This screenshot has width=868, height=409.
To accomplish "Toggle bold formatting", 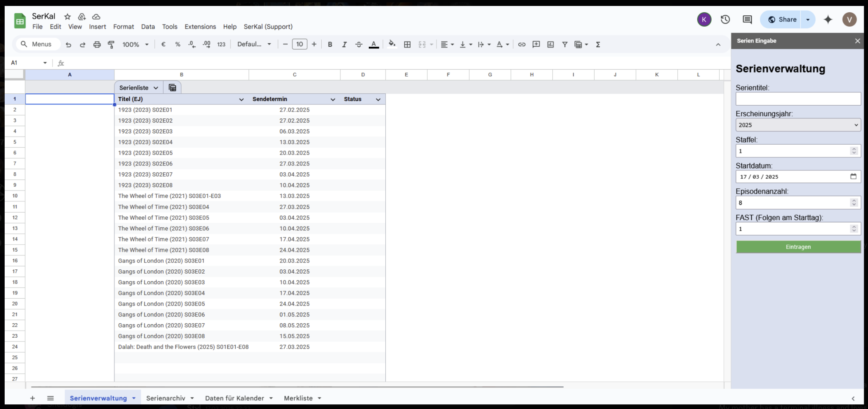I will [x=330, y=45].
